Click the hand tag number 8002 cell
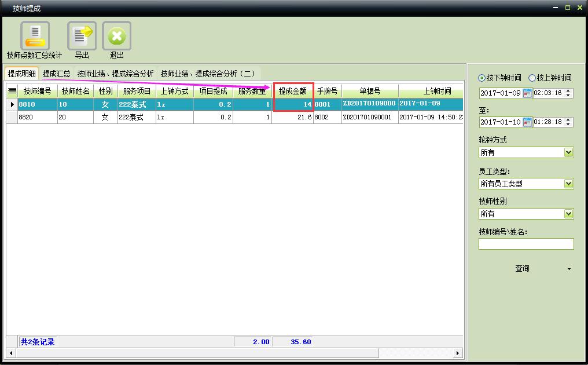Viewport: 588px width, 365px height. coord(328,117)
